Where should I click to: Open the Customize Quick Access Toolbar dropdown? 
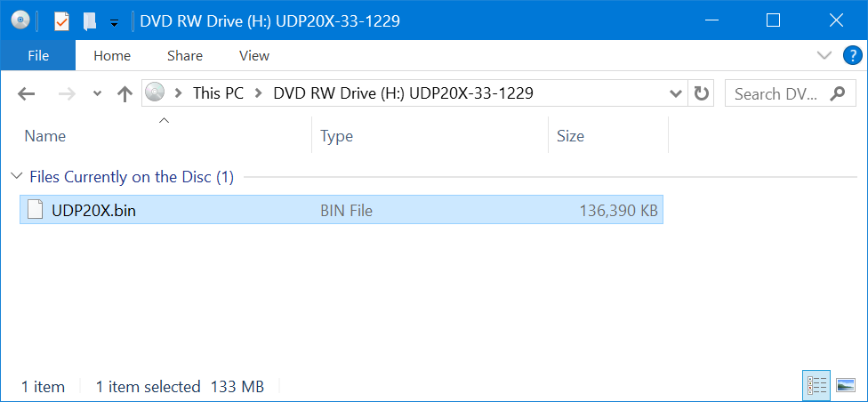point(115,23)
